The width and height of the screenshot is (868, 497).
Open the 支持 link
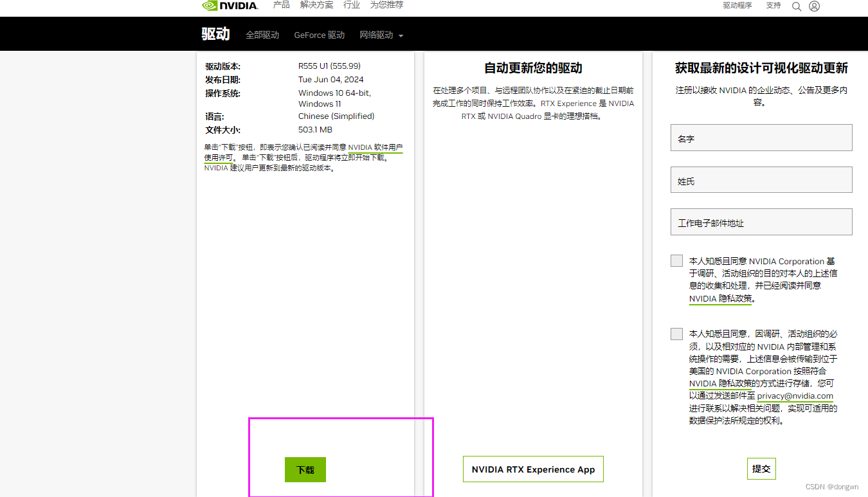tap(773, 5)
